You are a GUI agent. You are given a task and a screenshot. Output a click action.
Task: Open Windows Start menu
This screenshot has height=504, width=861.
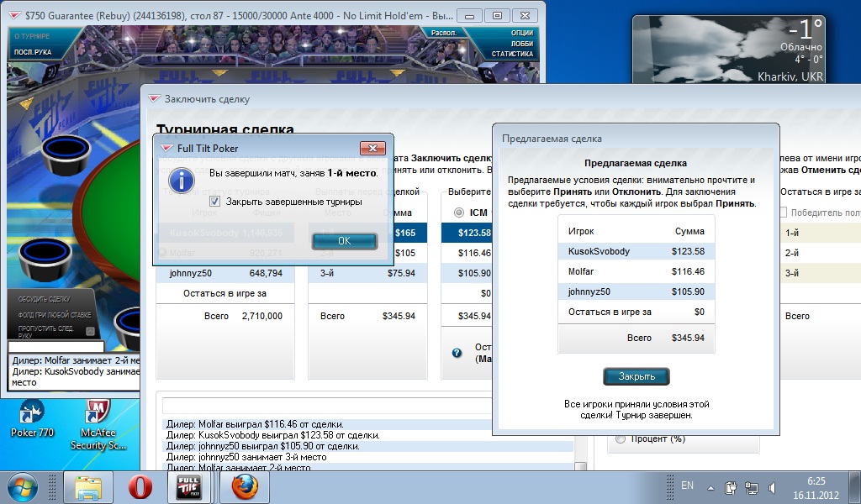click(x=22, y=487)
